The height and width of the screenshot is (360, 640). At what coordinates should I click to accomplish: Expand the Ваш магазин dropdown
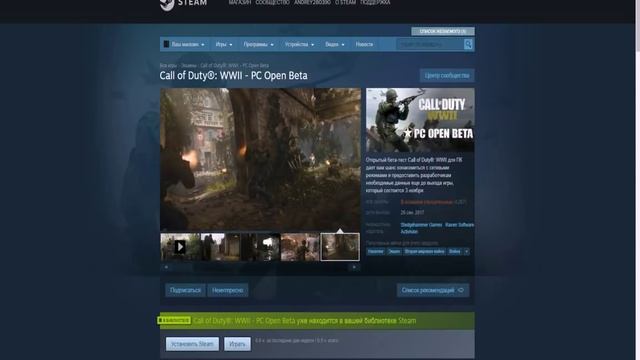point(185,44)
